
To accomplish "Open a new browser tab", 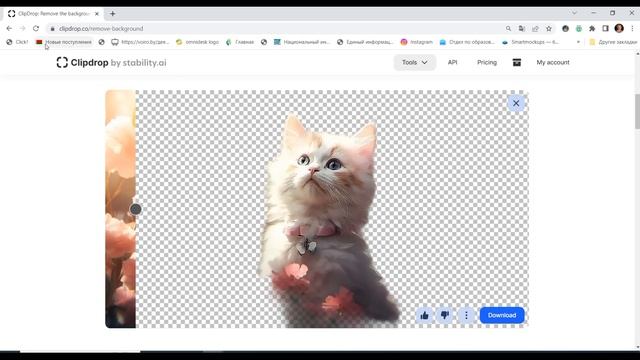I will pyautogui.click(x=113, y=13).
